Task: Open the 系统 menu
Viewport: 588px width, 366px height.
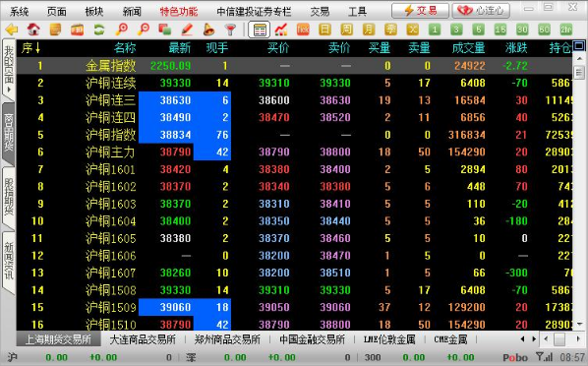Action: [20, 12]
